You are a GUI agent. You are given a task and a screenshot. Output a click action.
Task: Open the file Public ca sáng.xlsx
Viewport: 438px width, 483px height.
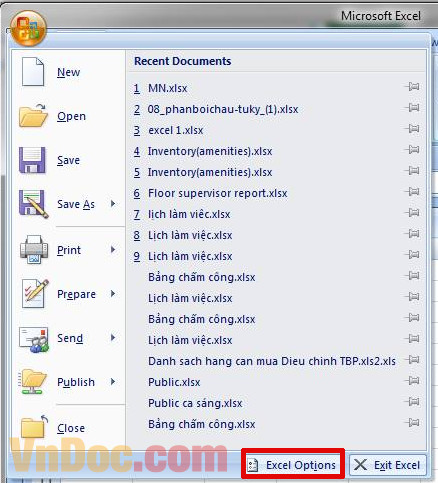195,403
